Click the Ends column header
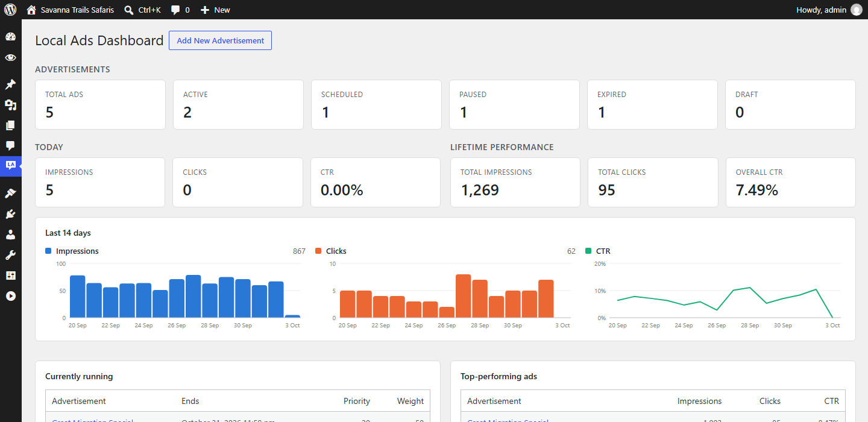The image size is (868, 422). click(190, 401)
